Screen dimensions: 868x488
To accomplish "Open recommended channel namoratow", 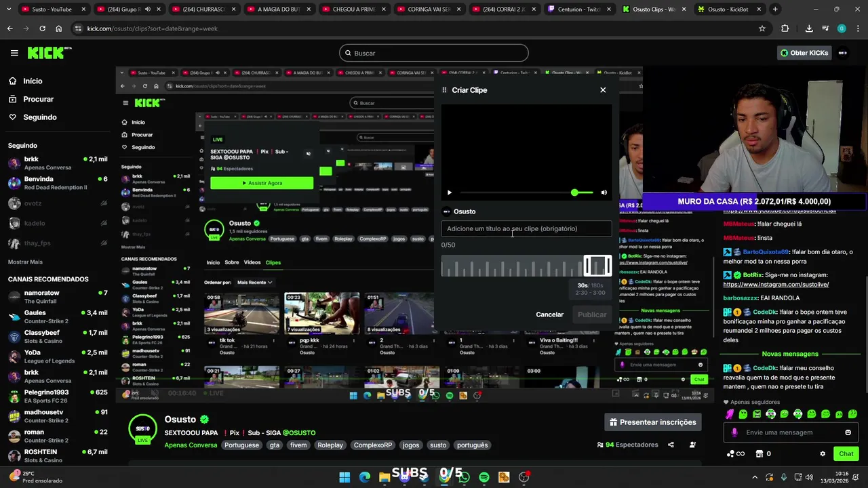I will pyautogui.click(x=58, y=296).
